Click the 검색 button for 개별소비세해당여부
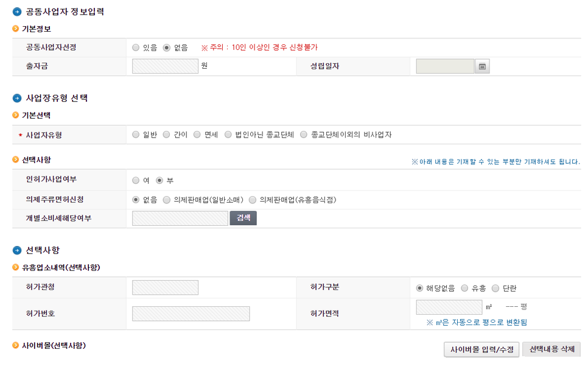This screenshot has width=588, height=372. (x=243, y=218)
